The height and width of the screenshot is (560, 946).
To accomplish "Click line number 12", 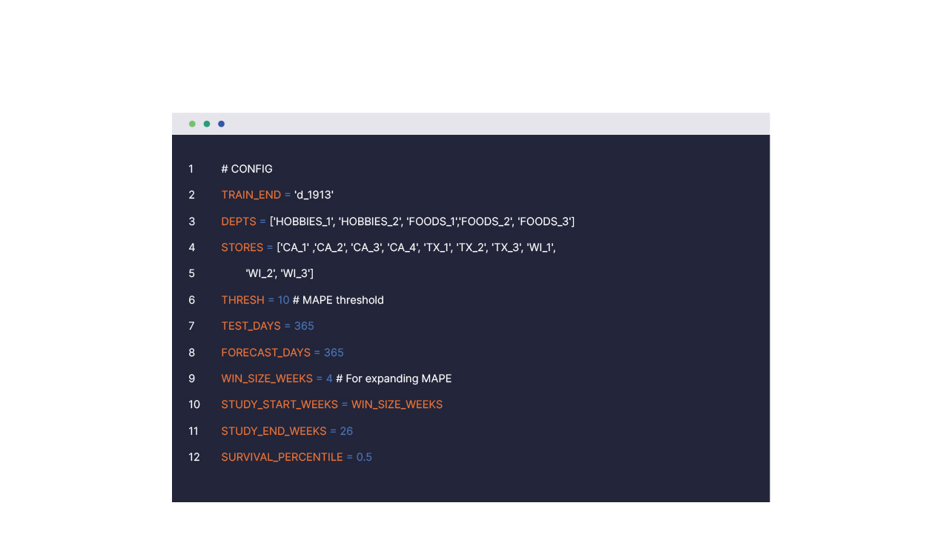I will coord(194,457).
